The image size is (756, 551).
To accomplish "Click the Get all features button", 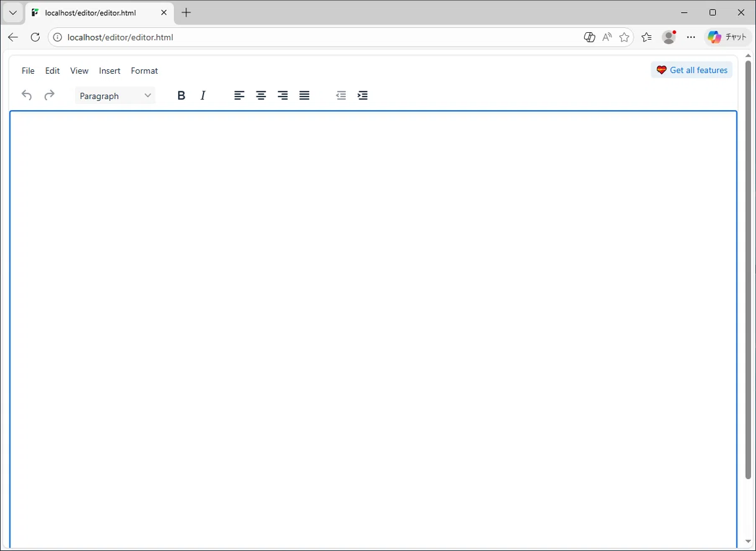I will [x=692, y=70].
